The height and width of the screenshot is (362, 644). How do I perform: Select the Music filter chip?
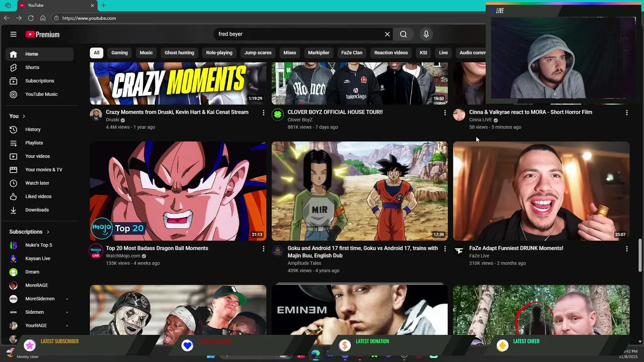click(146, 53)
